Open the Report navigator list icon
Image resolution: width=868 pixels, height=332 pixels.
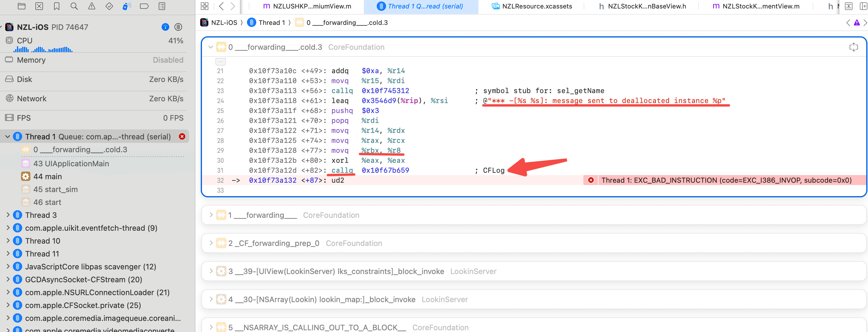coord(162,6)
